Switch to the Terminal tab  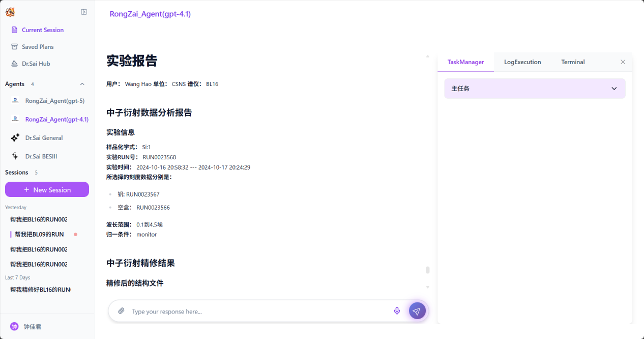(x=573, y=62)
